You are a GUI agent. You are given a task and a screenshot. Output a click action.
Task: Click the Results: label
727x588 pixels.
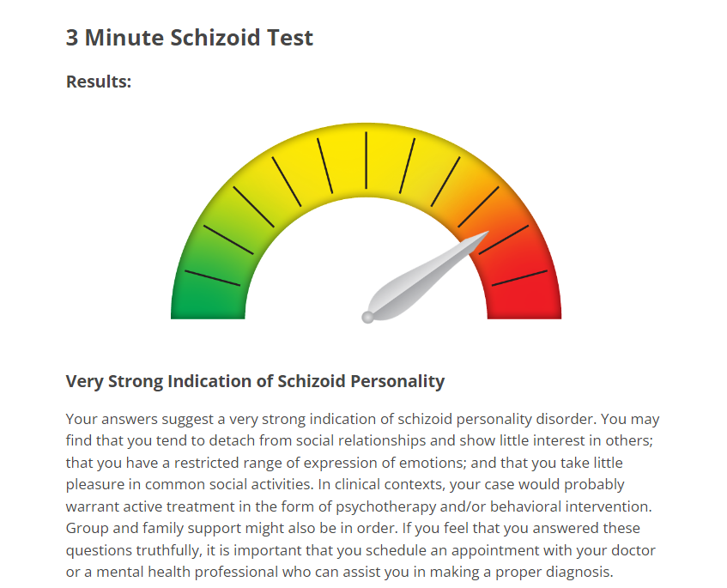tap(99, 82)
